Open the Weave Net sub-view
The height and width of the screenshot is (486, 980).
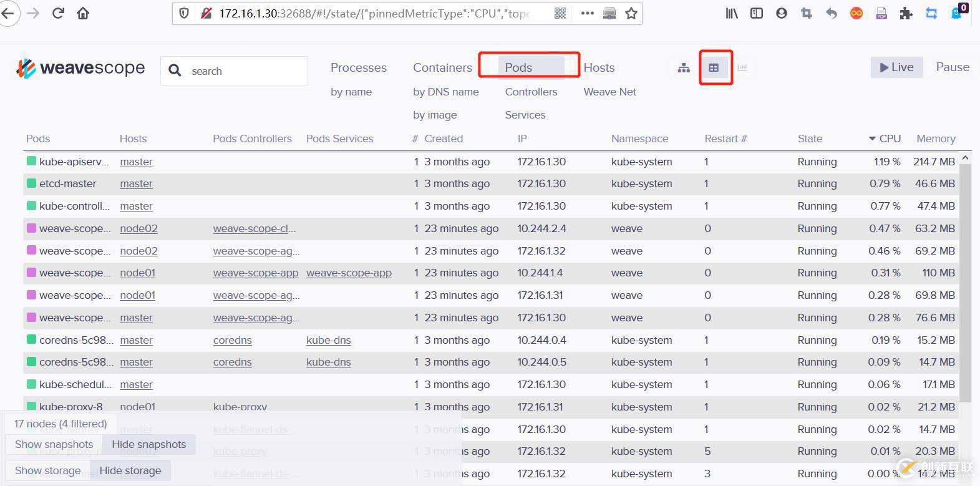(x=610, y=92)
